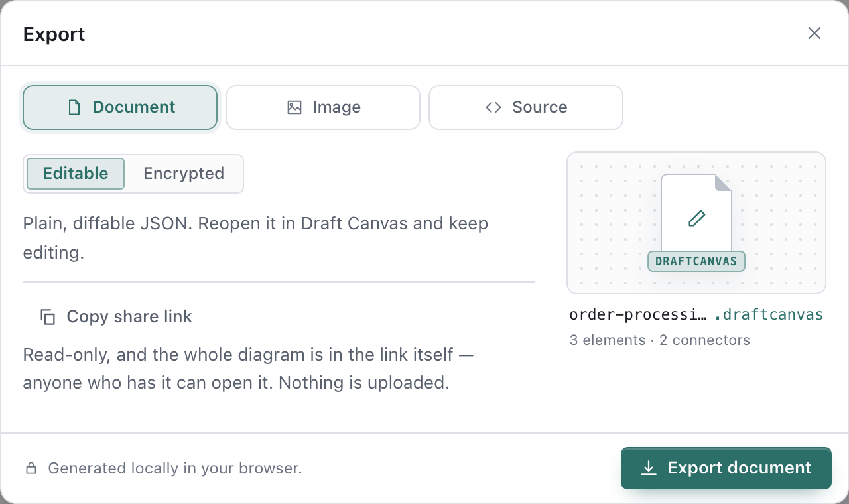
Task: Click the 'Read-only, and the whole diagram' description
Action: (249, 369)
